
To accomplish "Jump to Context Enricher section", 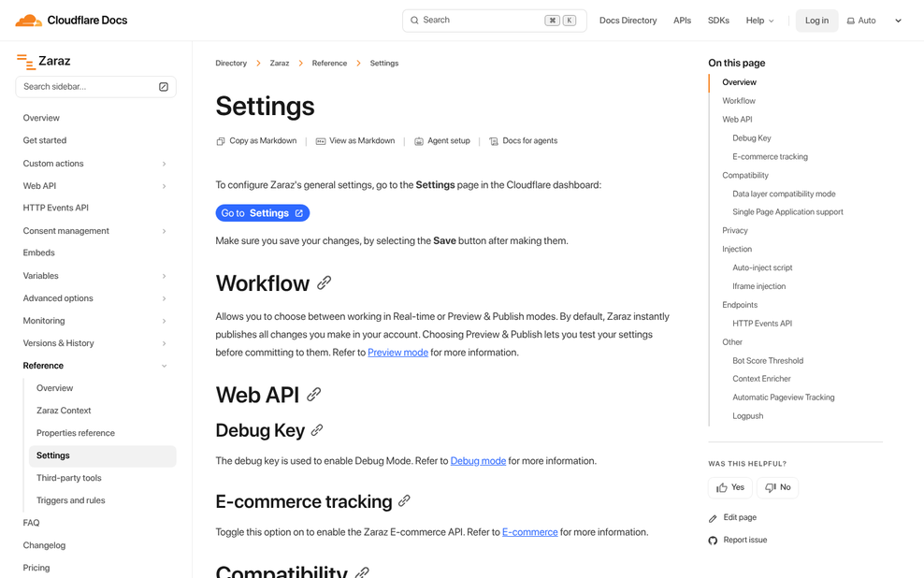I will tap(761, 379).
